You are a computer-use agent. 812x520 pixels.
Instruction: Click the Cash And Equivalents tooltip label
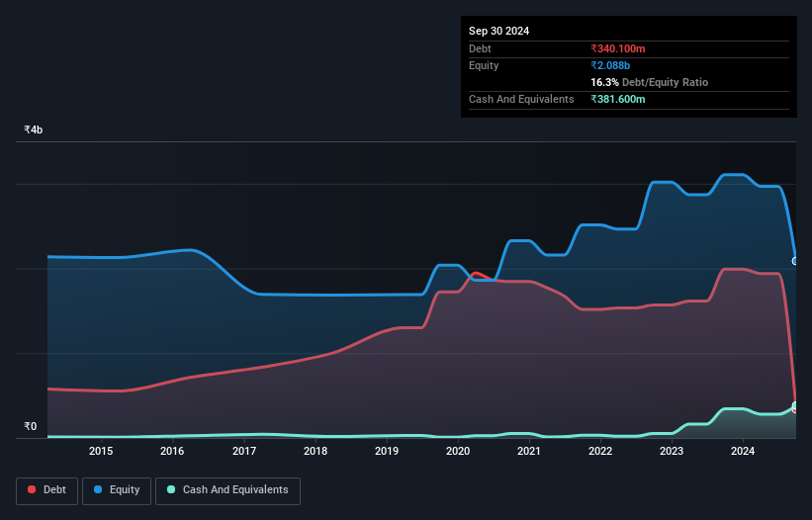[521, 99]
